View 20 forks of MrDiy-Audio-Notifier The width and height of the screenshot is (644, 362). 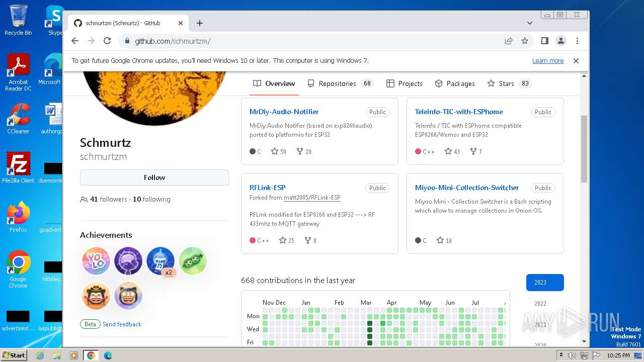(304, 151)
